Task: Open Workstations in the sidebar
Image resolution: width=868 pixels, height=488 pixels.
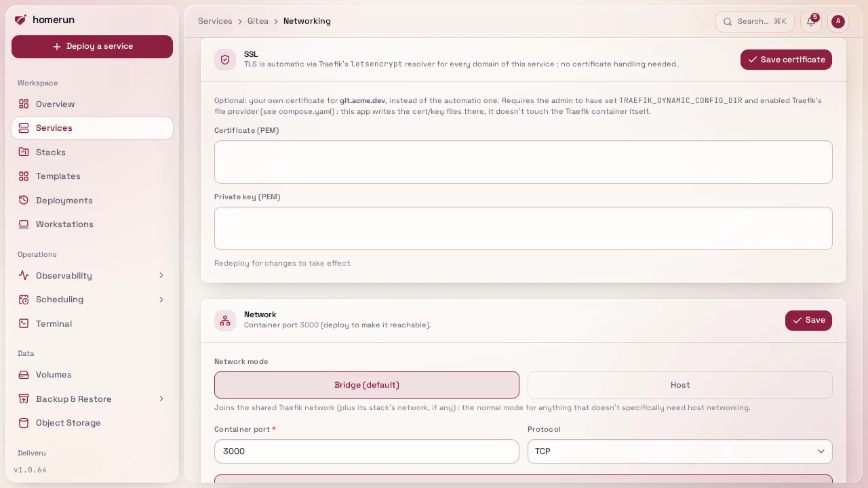Action: click(x=92, y=224)
